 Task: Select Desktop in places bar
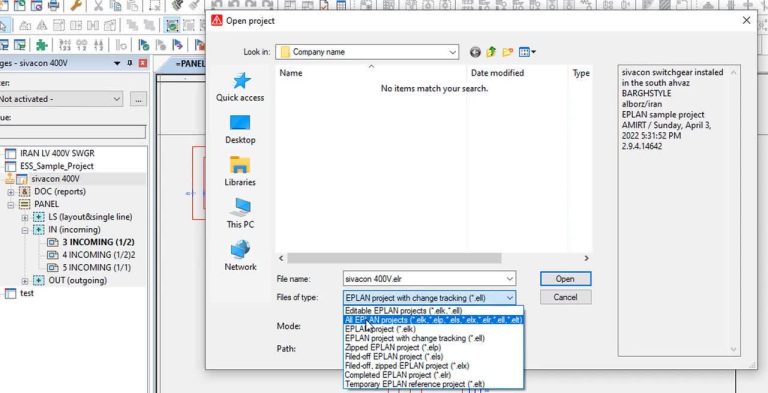pos(240,129)
